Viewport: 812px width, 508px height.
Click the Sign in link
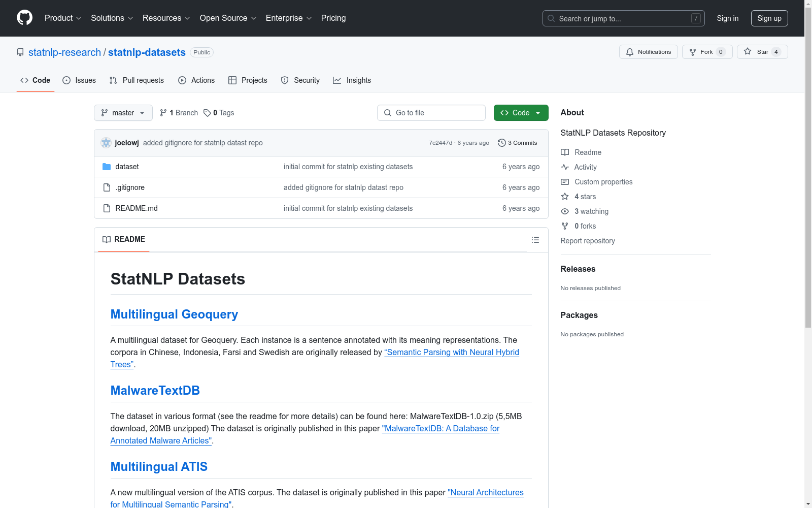tap(728, 18)
